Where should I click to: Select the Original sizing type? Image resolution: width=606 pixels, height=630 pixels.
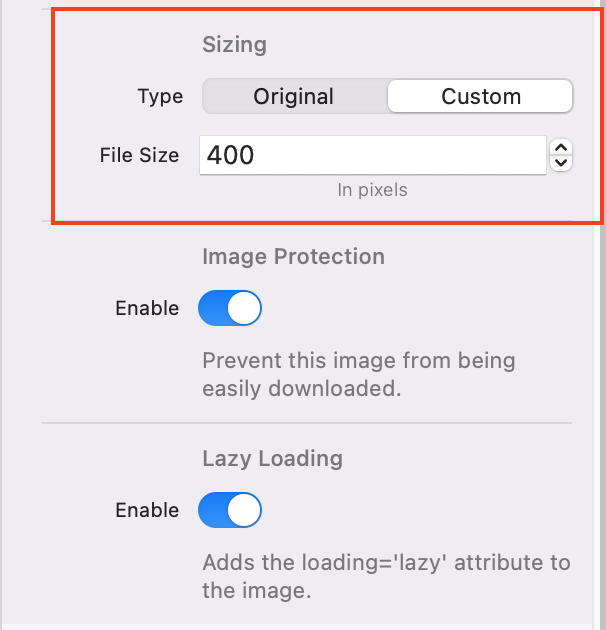pyautogui.click(x=294, y=97)
